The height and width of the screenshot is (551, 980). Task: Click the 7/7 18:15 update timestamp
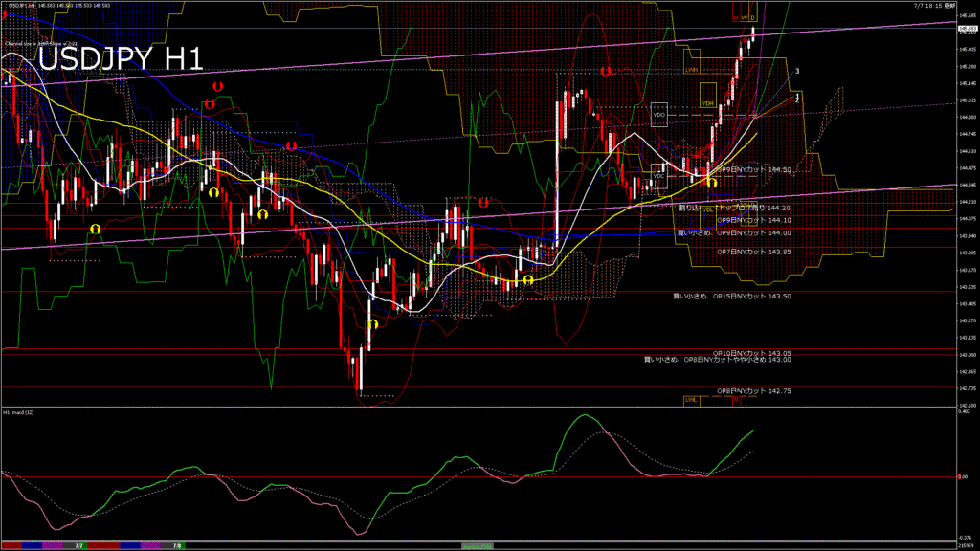(934, 6)
